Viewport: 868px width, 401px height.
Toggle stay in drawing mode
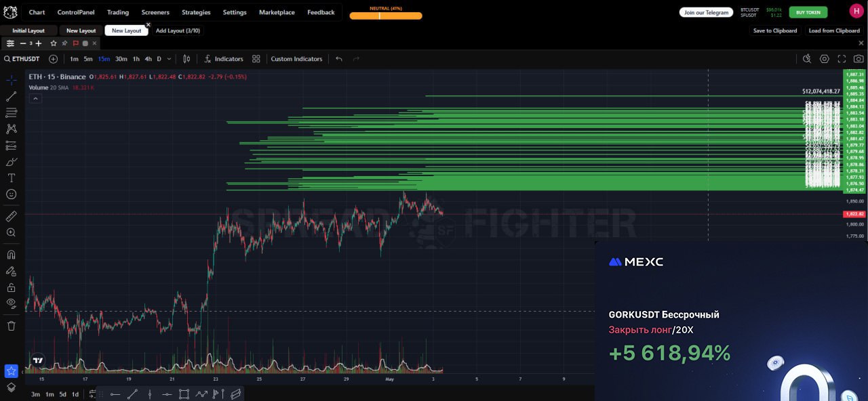(11, 271)
